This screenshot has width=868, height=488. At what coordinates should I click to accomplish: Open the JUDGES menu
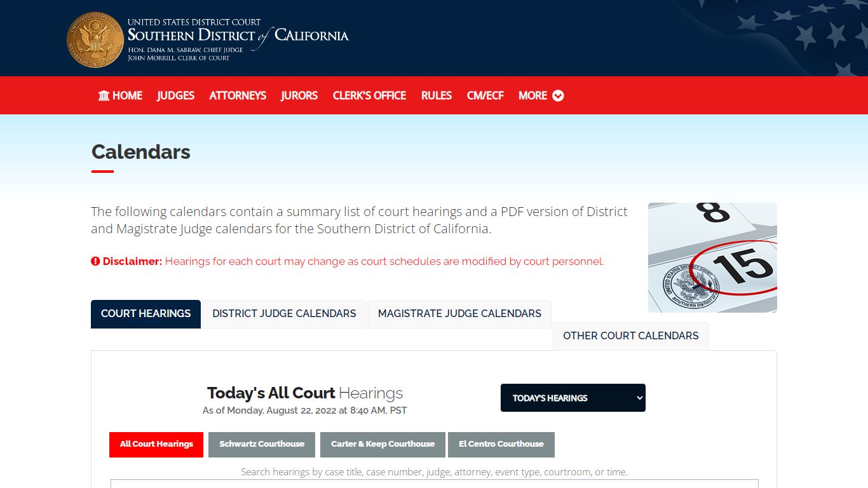tap(175, 95)
